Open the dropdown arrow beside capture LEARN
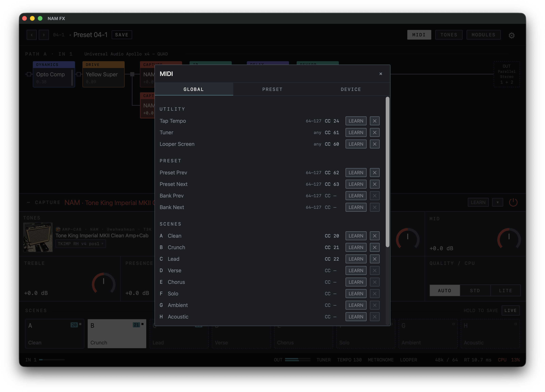The width and height of the screenshot is (545, 392). pos(497,202)
